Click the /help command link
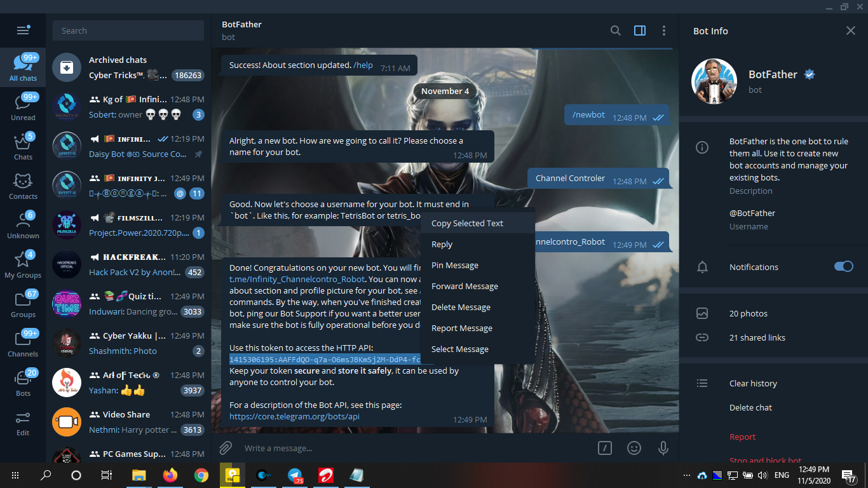This screenshot has height=488, width=868. (x=363, y=65)
